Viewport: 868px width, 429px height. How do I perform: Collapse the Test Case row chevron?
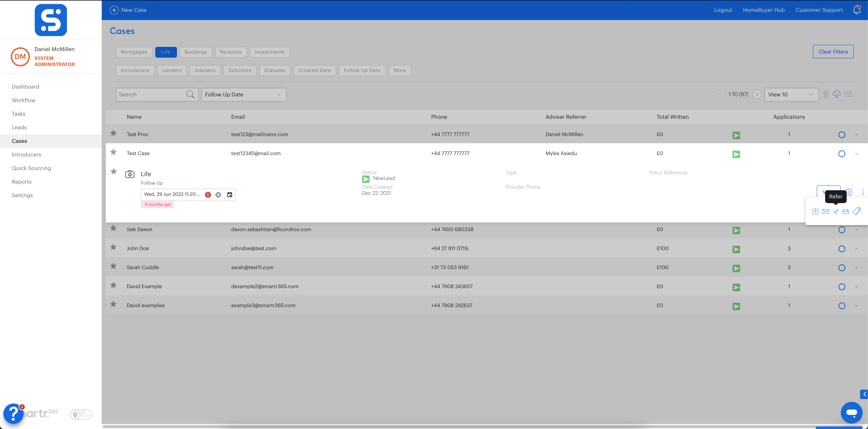856,154
